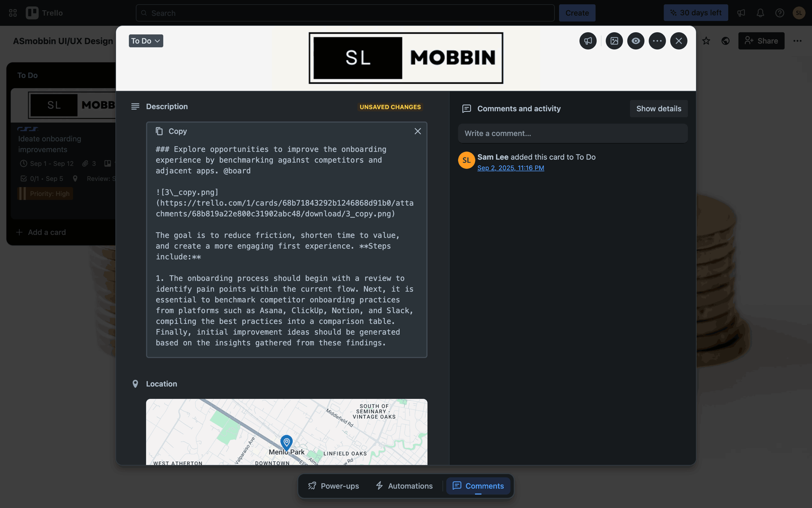Open the board's more options menu
The width and height of the screenshot is (812, 508).
coord(797,41)
